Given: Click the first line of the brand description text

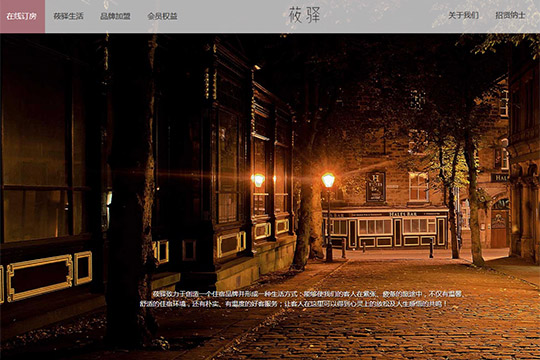Looking at the screenshot, I should point(308,294).
